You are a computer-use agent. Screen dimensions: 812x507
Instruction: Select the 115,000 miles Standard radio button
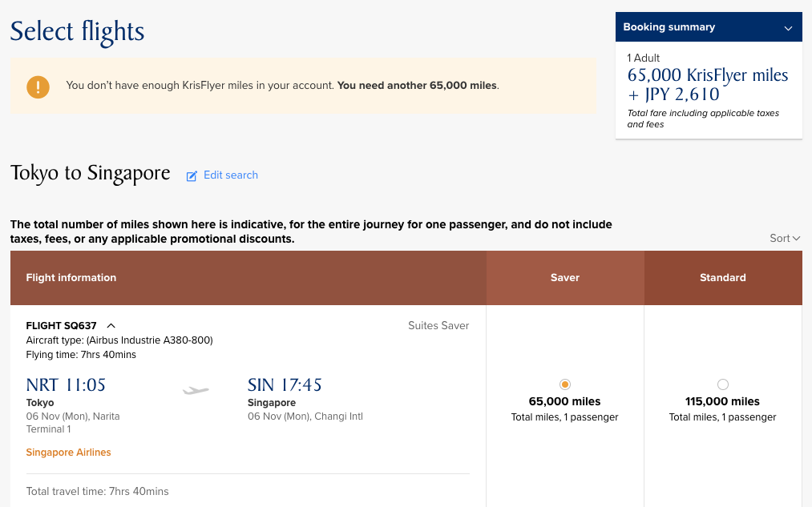(x=723, y=384)
